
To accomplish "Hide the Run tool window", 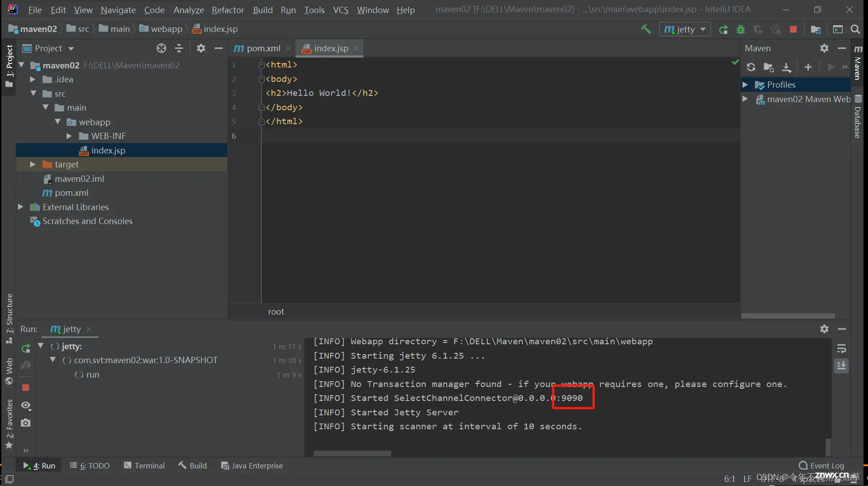I will (x=842, y=329).
